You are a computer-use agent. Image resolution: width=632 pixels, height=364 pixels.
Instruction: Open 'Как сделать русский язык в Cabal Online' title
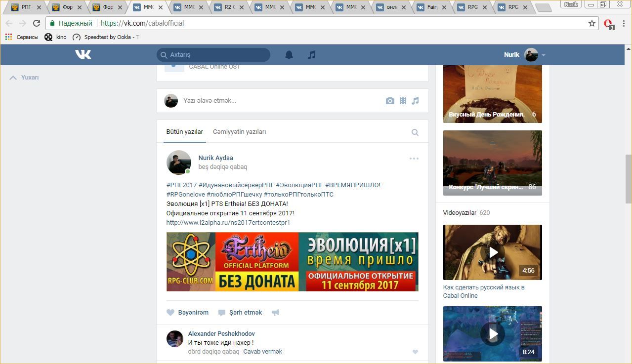tap(484, 291)
